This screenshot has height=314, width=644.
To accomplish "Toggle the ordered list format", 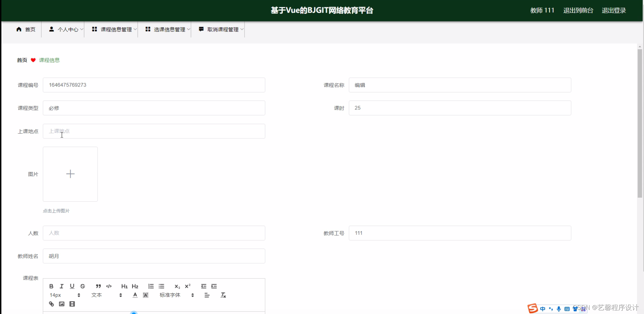I will coord(151,286).
